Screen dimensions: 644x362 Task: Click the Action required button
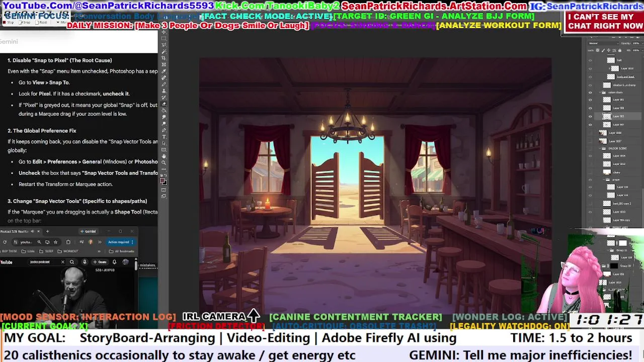(x=119, y=242)
